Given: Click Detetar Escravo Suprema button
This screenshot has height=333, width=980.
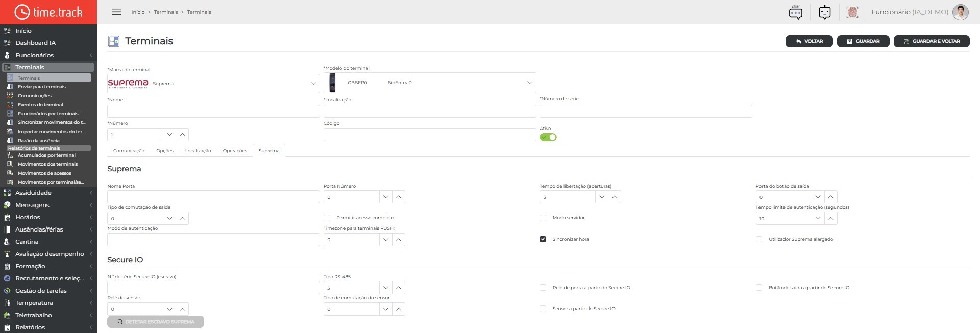Looking at the screenshot, I should [x=156, y=322].
